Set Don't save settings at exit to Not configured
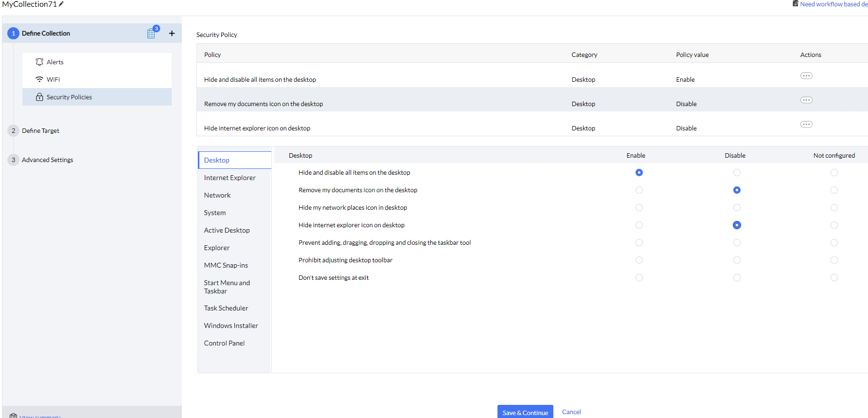The width and height of the screenshot is (868, 418). tap(834, 278)
